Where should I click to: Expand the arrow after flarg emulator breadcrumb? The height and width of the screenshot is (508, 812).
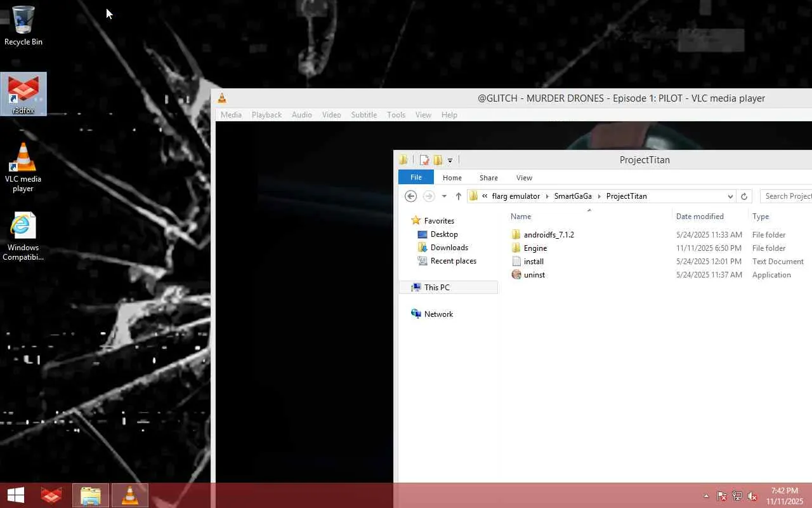click(x=547, y=196)
